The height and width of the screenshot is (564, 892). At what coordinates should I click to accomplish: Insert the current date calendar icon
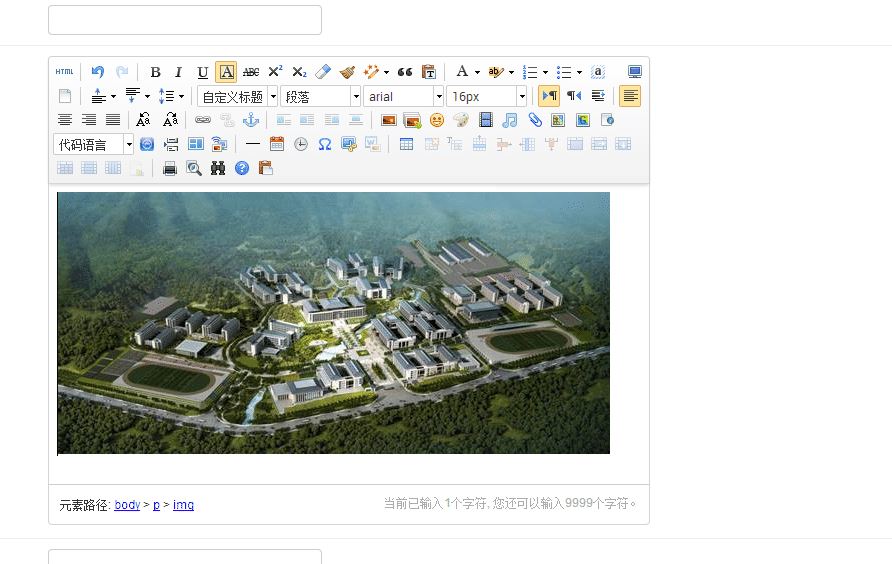277,144
